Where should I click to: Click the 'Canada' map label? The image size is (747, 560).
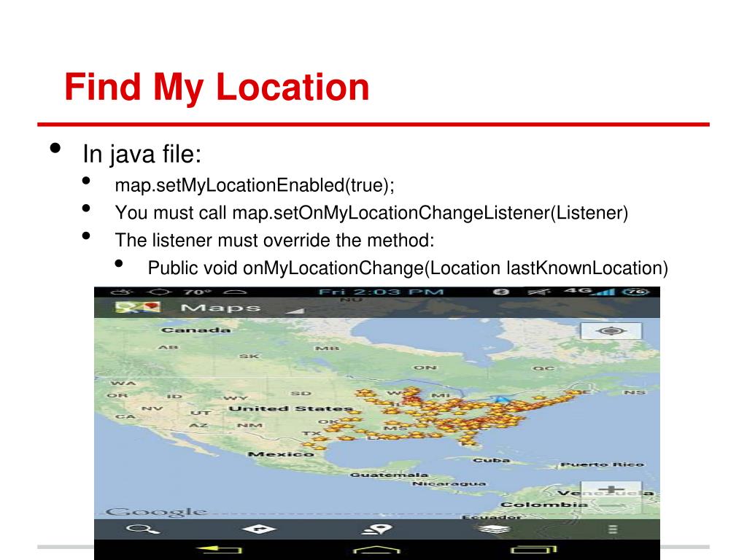point(196,330)
